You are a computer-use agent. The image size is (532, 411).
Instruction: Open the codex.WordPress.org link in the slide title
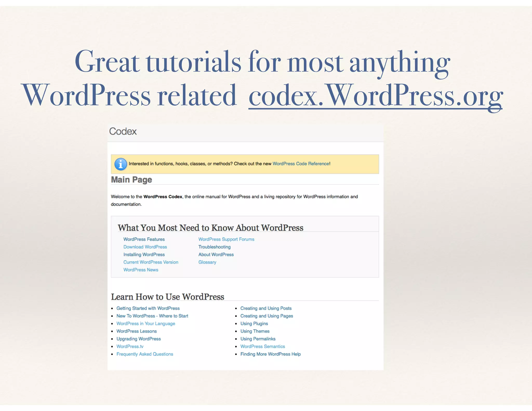(x=376, y=96)
